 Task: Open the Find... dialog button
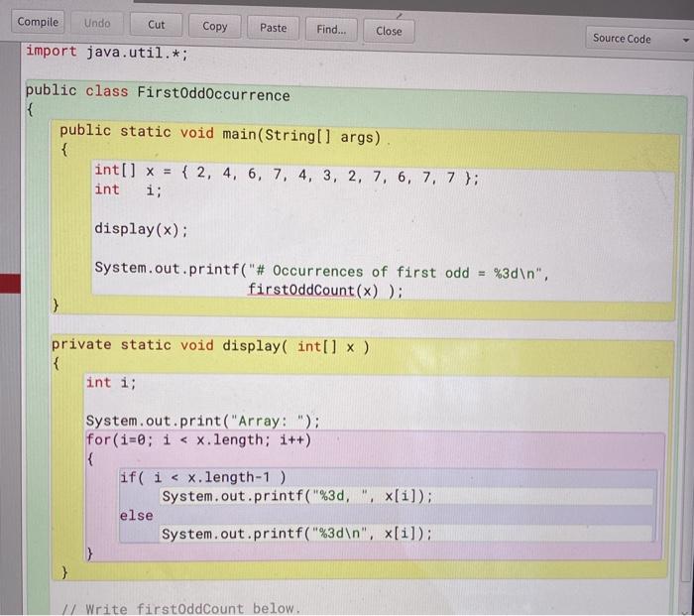coord(331,30)
